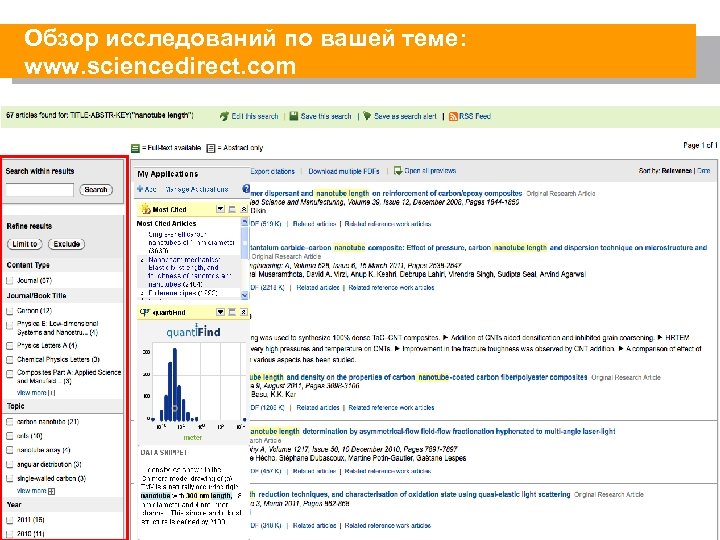Click the Edit this search pencil icon
The width and height of the screenshot is (720, 540).
(224, 116)
